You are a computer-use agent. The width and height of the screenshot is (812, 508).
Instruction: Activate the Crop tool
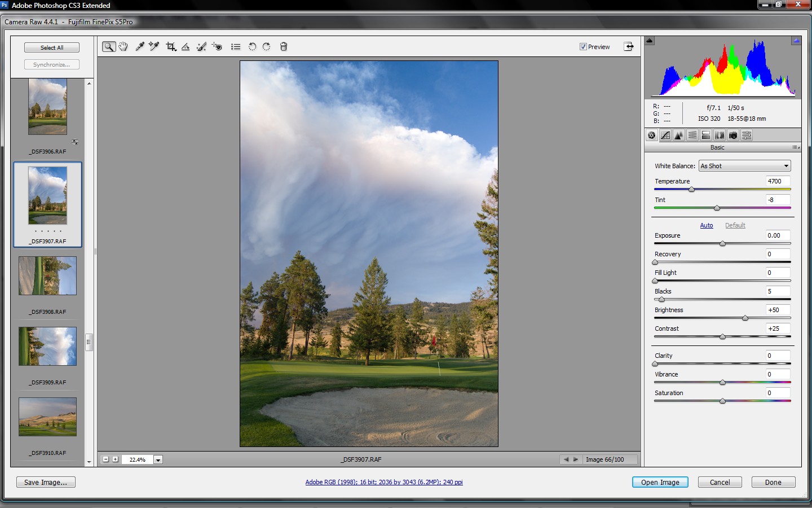pyautogui.click(x=171, y=47)
